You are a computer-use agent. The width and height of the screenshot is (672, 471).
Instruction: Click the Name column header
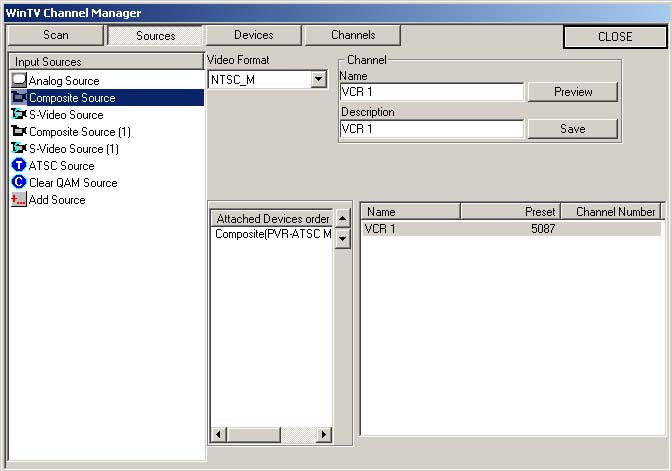[411, 212]
